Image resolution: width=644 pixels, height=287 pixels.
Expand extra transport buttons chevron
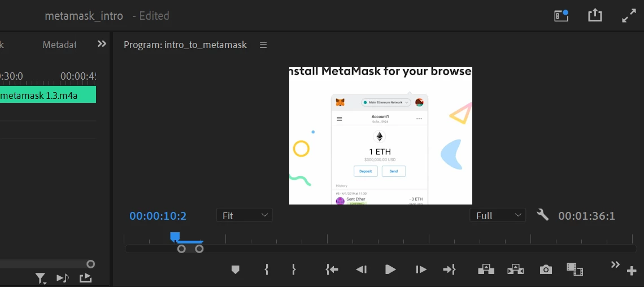pos(615,264)
